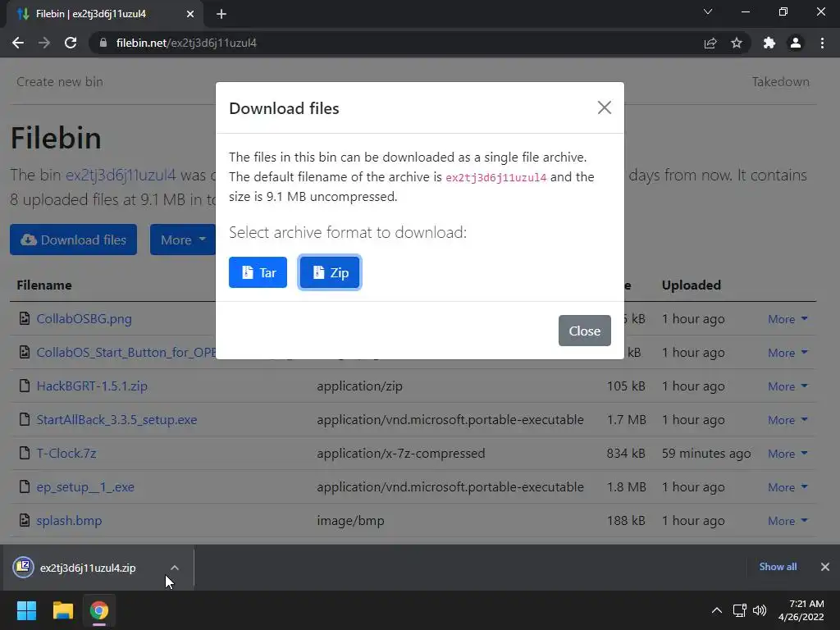Bookmark this page with the star icon
The height and width of the screenshot is (630, 840).
737,43
